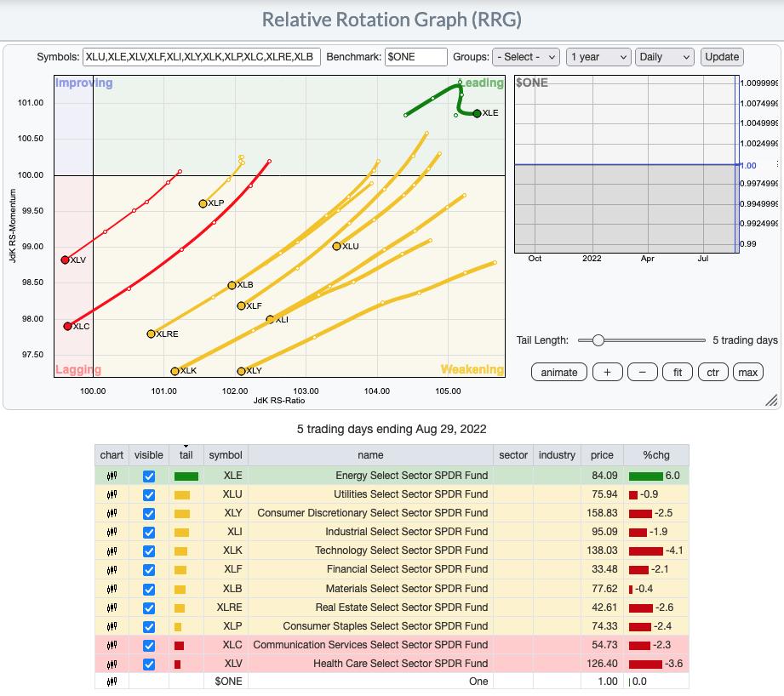Open chart icon for XLK row
The image size is (784, 696).
click(112, 551)
